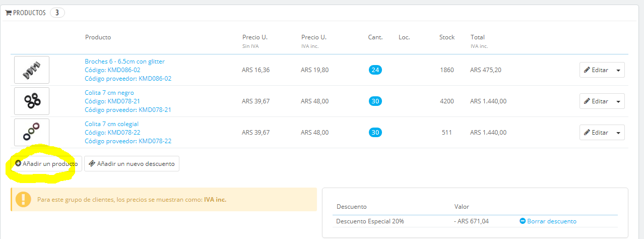The height and width of the screenshot is (239, 644).
Task: Open Broches 6 - 6.5cm con glitter link
Action: 124,62
